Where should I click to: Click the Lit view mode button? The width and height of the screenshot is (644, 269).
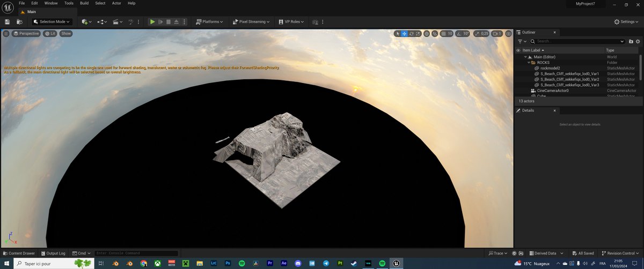coord(50,33)
